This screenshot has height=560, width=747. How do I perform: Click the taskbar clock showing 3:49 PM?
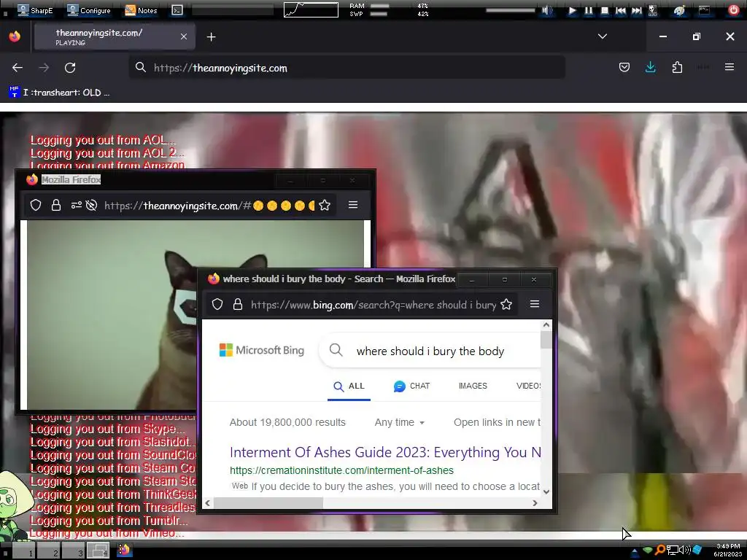pyautogui.click(x=727, y=550)
